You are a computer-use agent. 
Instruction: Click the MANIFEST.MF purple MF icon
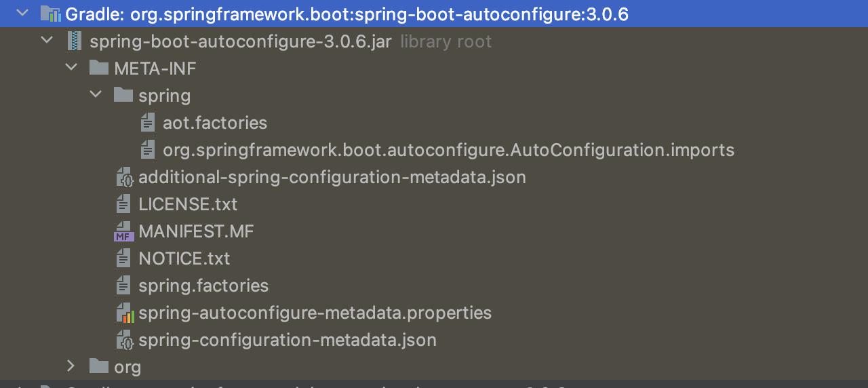pos(123,231)
